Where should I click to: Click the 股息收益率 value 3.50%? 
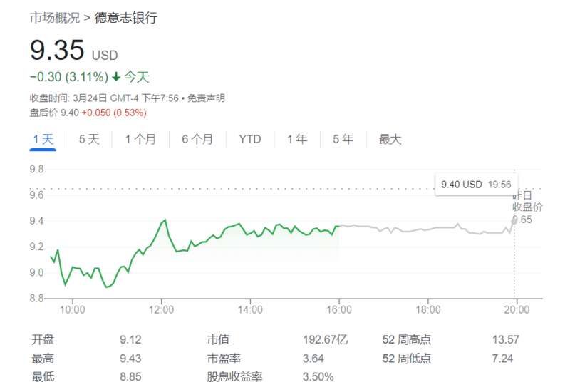[x=318, y=377]
